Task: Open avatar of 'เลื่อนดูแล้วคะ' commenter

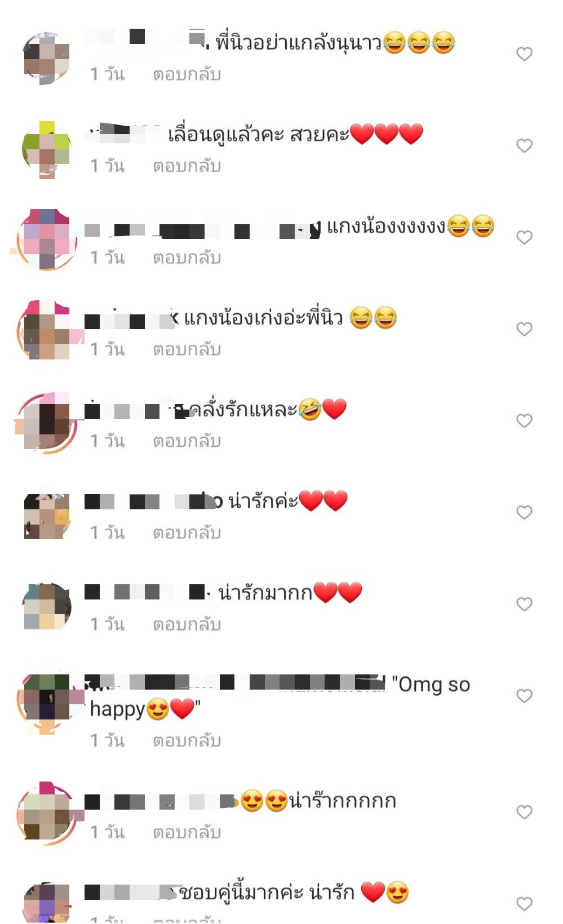Action: 47,150
